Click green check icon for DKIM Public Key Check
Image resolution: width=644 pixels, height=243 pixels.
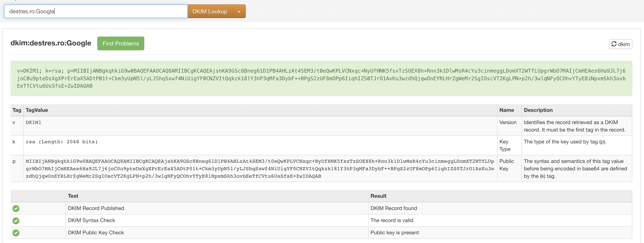click(x=16, y=233)
